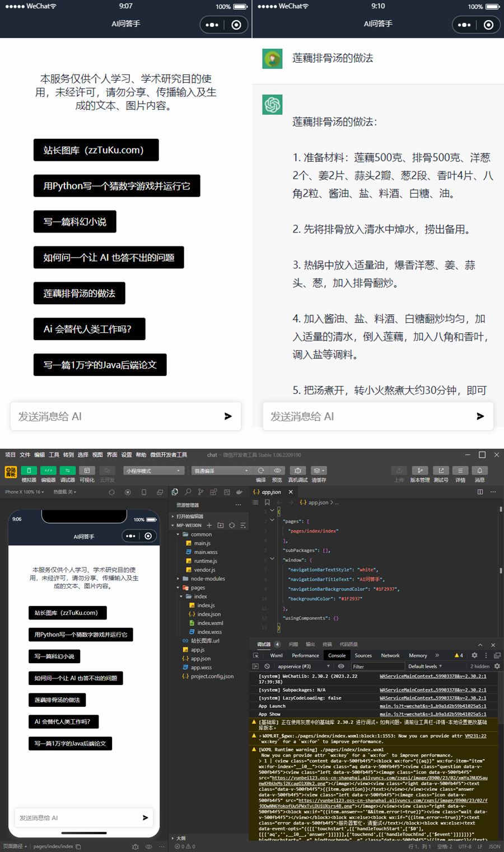Click the refresh explorer icon beside MP-WEIXIN
Viewport: 504px width, 852px height.
pyautogui.click(x=232, y=525)
